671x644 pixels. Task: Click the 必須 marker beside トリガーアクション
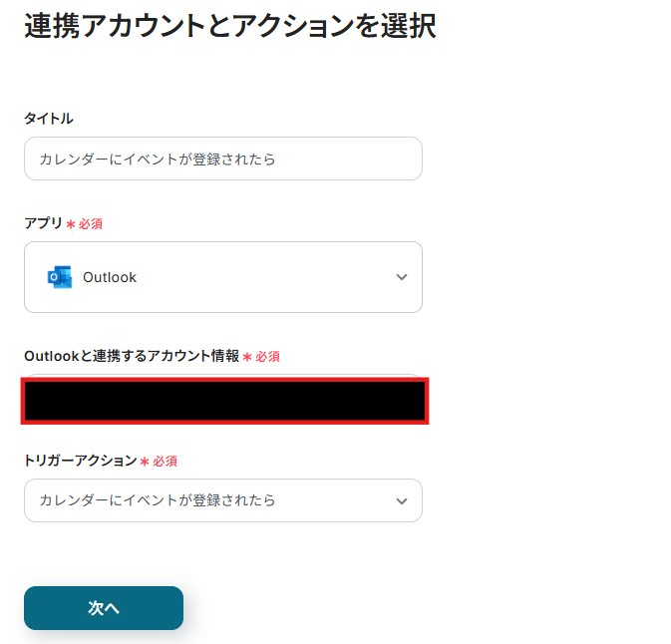coord(165,462)
